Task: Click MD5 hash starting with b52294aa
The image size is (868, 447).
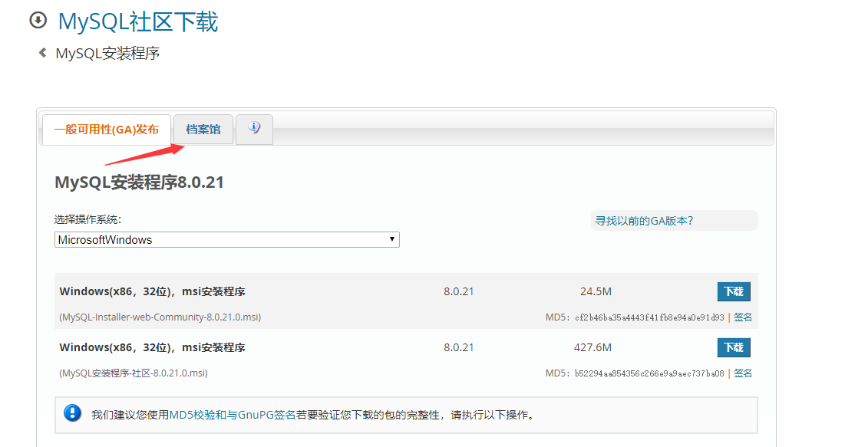Action: pos(649,373)
